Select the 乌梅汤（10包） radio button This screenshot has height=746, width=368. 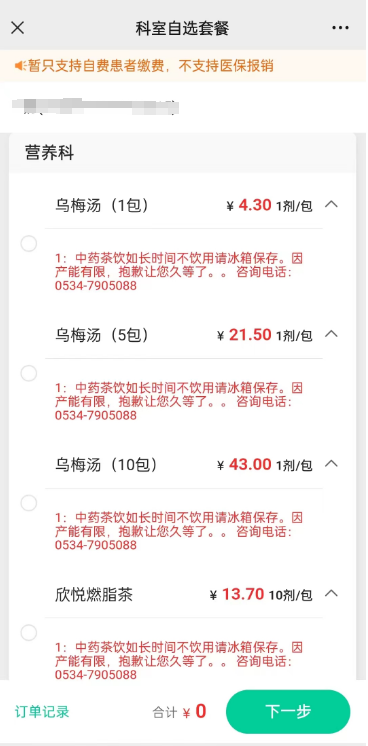pyautogui.click(x=29, y=503)
